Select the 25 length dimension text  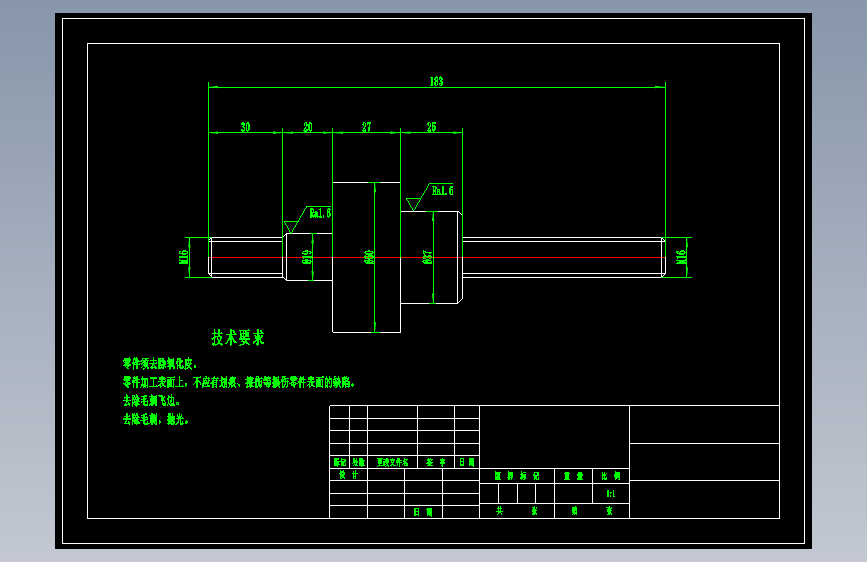(x=431, y=127)
